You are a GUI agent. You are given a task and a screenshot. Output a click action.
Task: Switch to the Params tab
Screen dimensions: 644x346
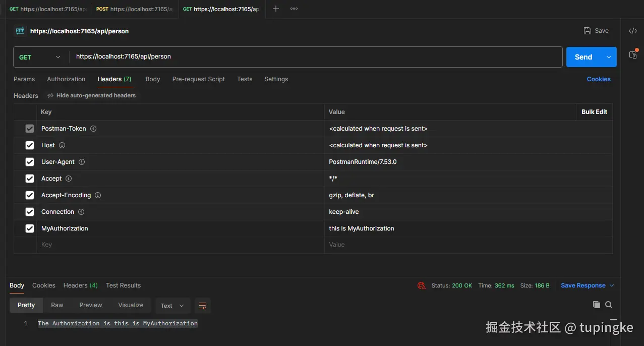[24, 79]
